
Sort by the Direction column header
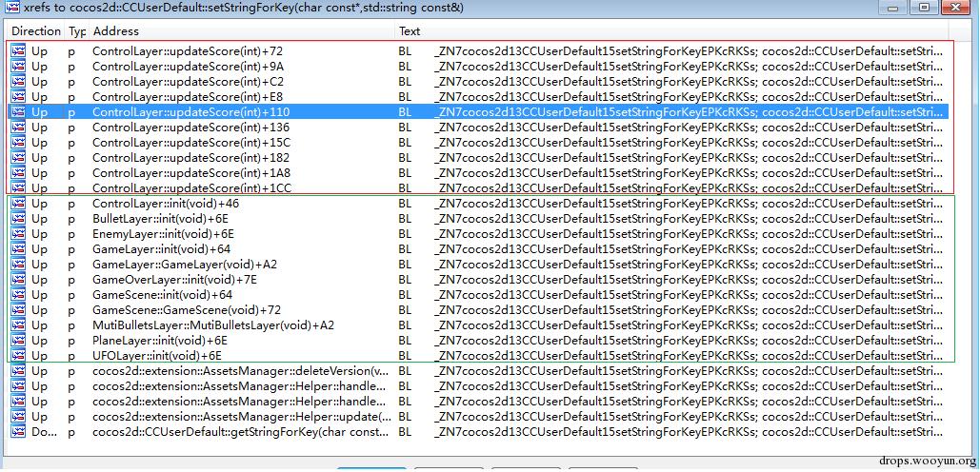(35, 31)
